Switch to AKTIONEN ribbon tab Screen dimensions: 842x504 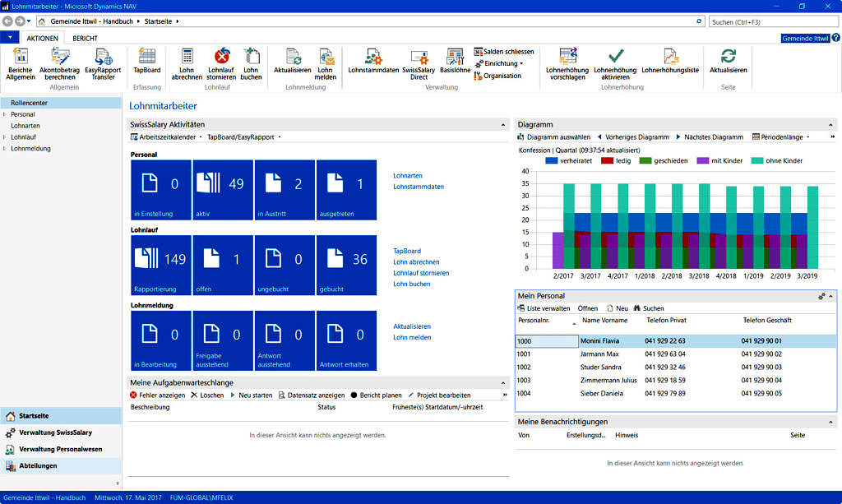(x=43, y=38)
